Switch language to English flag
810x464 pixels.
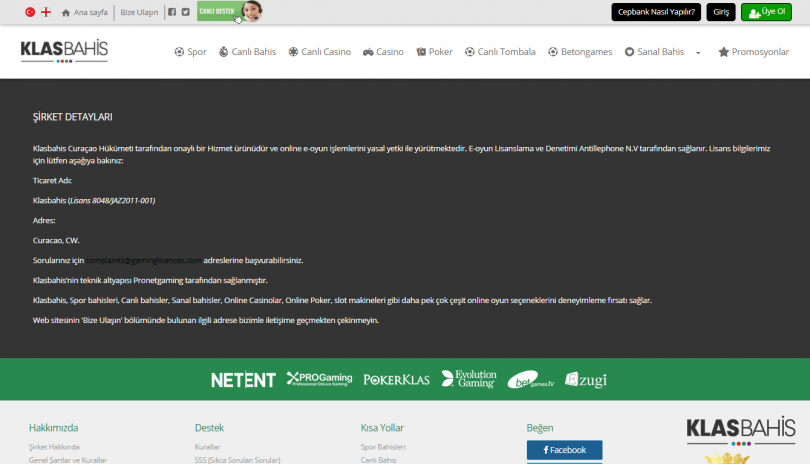point(46,12)
